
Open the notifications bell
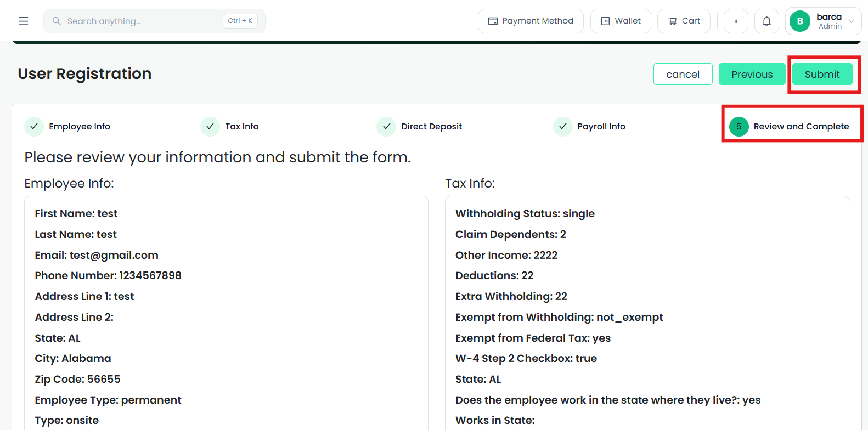click(766, 21)
